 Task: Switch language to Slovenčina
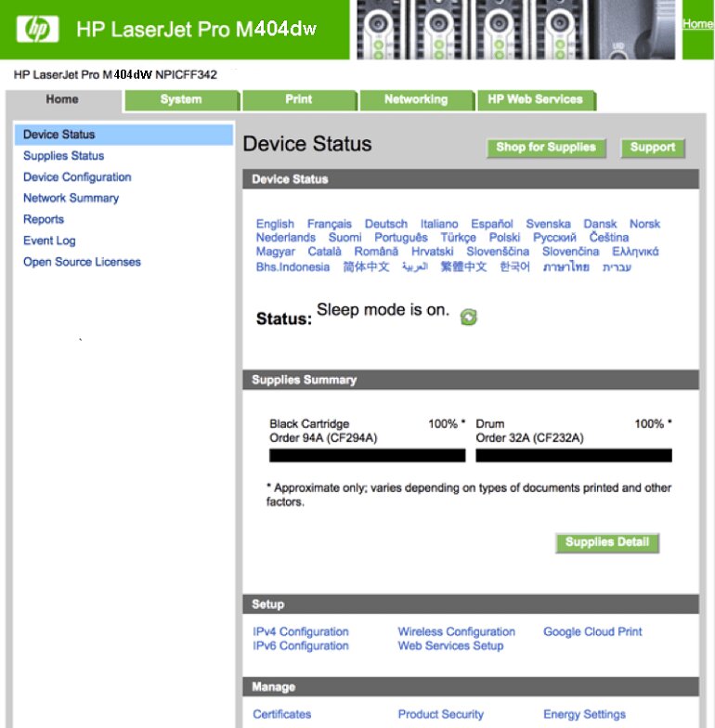[x=570, y=252]
